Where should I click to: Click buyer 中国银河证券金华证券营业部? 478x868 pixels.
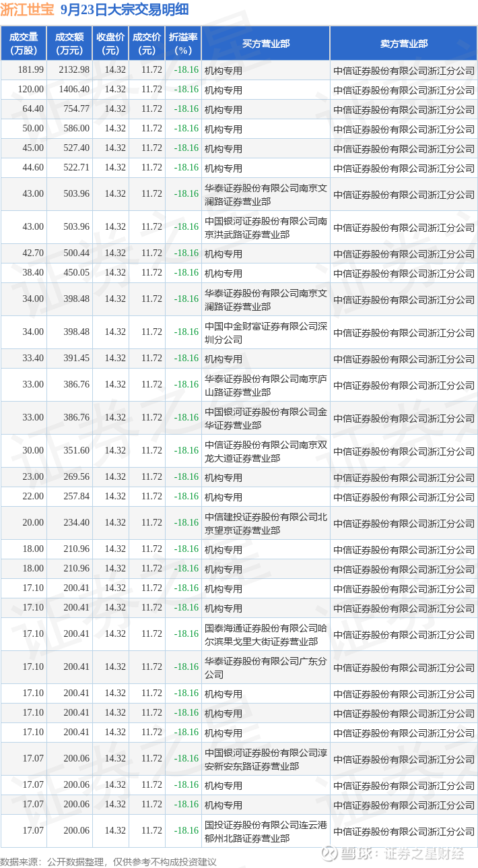(266, 418)
